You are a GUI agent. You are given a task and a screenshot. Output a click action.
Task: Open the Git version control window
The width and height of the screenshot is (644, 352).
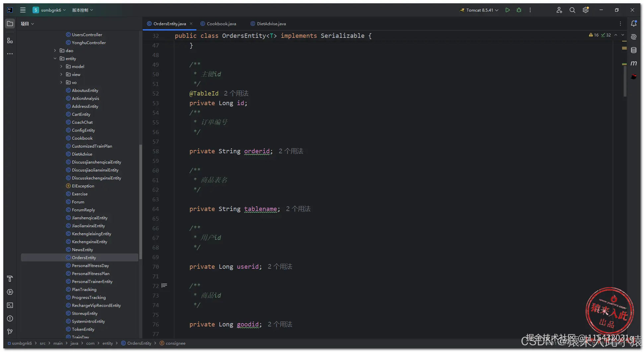(x=10, y=331)
